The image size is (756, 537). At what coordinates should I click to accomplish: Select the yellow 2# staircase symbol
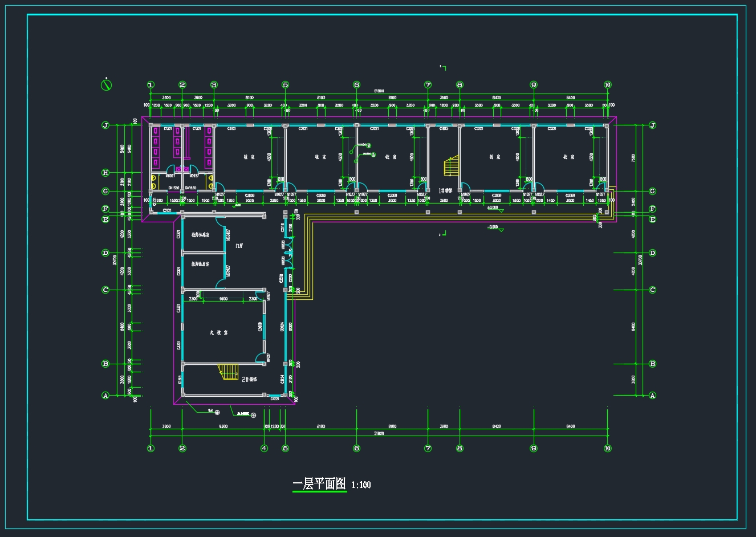[x=229, y=372]
